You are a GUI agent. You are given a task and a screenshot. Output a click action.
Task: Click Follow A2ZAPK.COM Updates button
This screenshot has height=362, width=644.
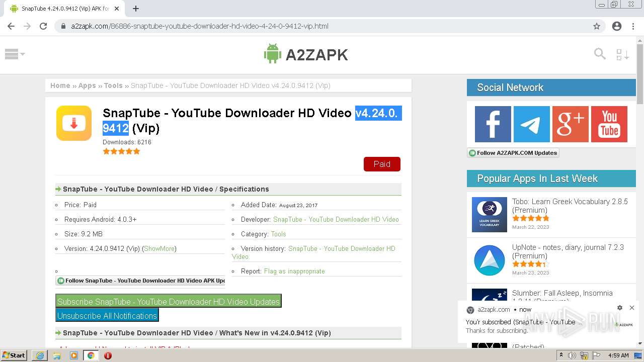click(x=513, y=153)
